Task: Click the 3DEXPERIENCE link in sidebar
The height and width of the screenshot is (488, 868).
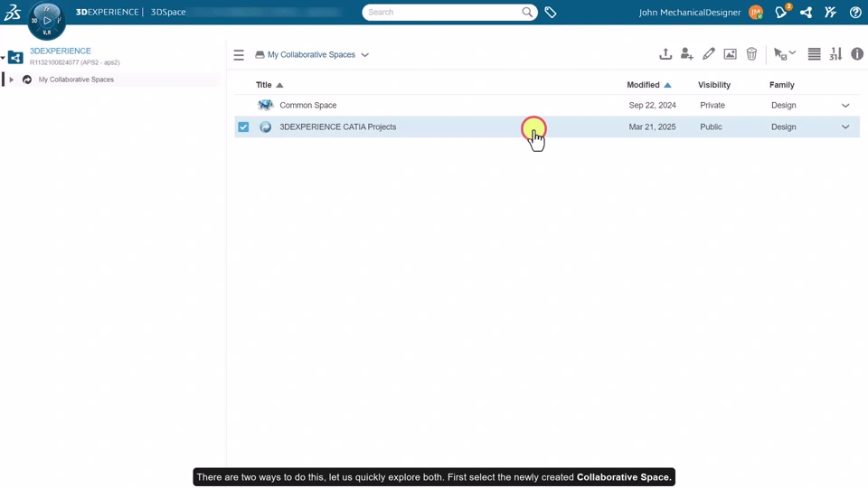Action: (61, 51)
